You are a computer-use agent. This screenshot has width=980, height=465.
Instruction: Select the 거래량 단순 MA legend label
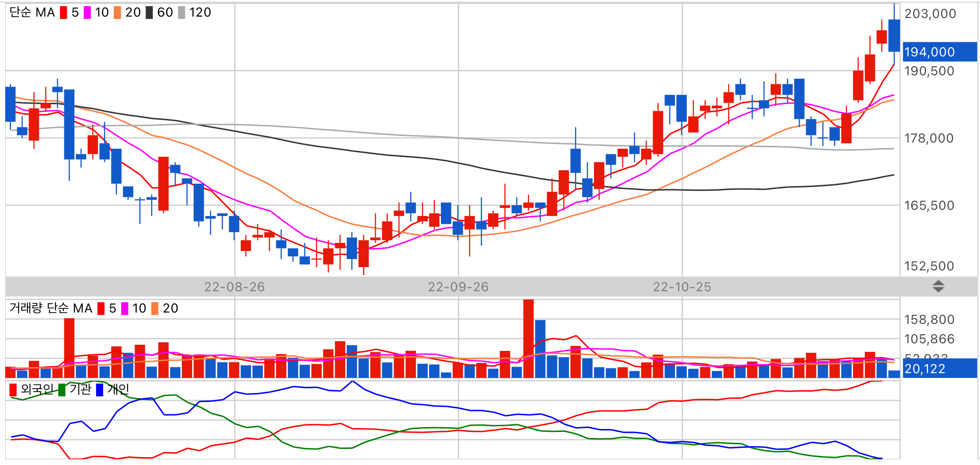[x=51, y=308]
